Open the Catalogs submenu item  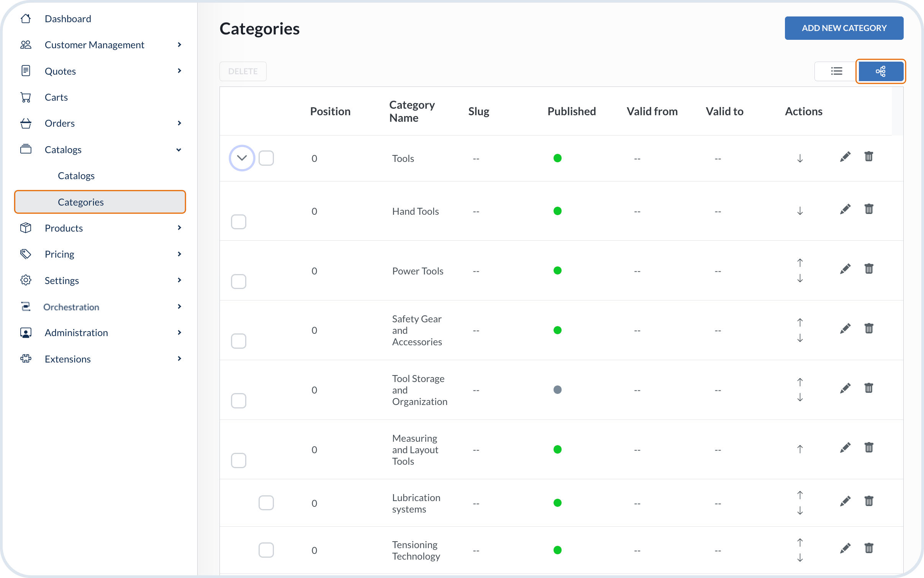[76, 176]
